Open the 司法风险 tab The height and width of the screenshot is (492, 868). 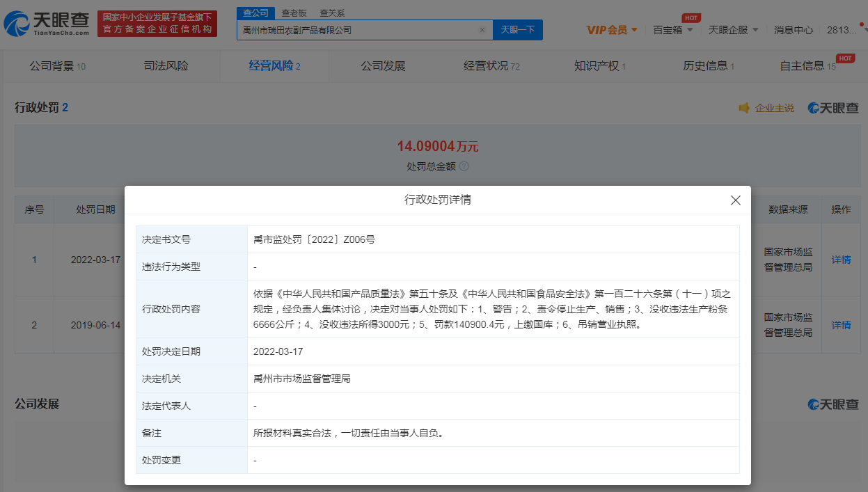pyautogui.click(x=166, y=66)
